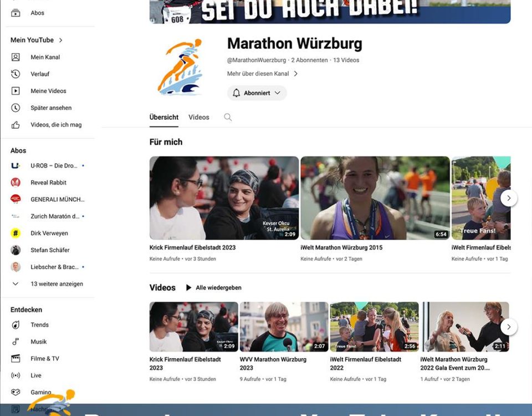Switch to the Übersicht tab
Viewport: 532px width, 416px height.
pos(164,117)
